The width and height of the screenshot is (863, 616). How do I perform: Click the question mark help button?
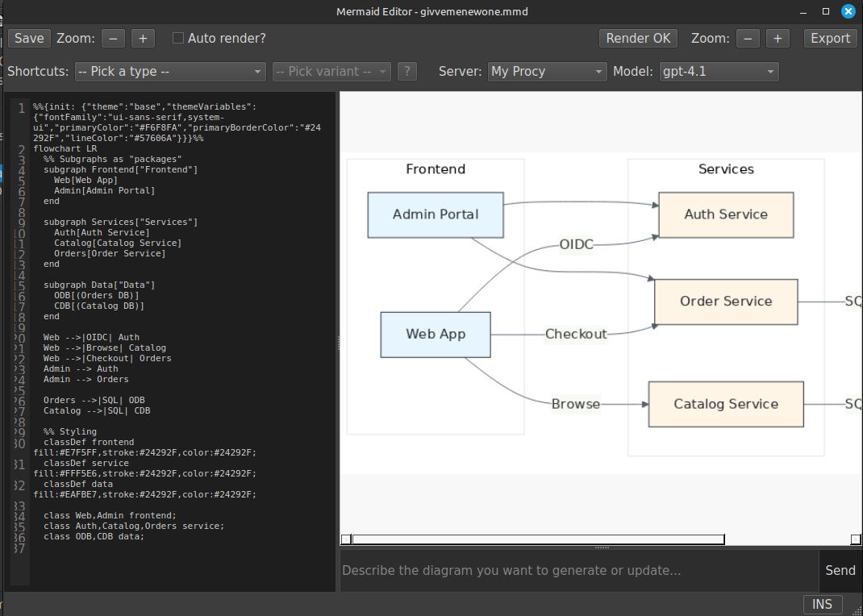[x=407, y=72]
